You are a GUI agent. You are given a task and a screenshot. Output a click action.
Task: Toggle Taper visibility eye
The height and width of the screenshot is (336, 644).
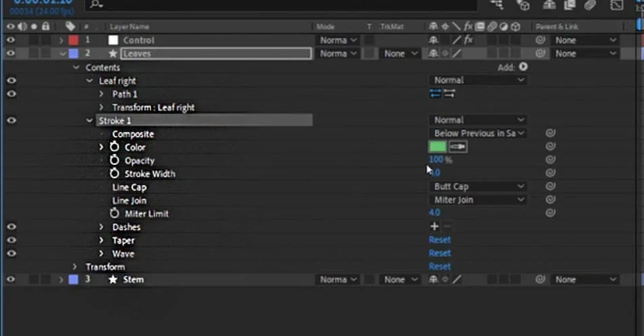tap(12, 240)
